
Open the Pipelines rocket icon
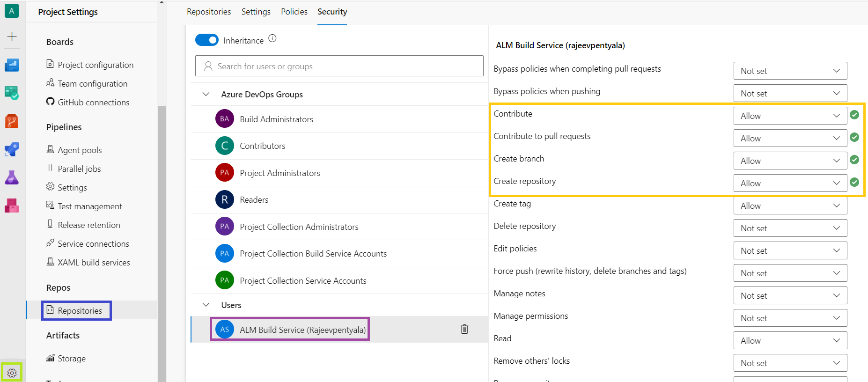[12, 149]
